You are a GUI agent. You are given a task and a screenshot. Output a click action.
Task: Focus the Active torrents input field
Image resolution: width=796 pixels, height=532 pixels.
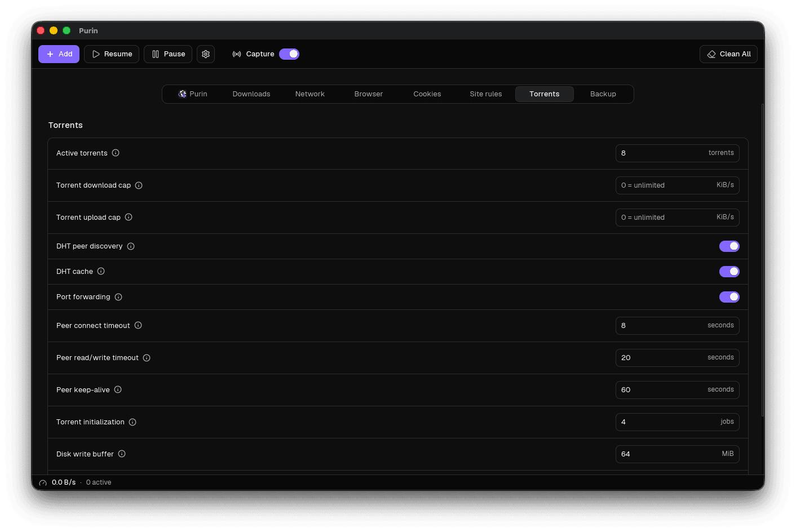[x=678, y=153]
